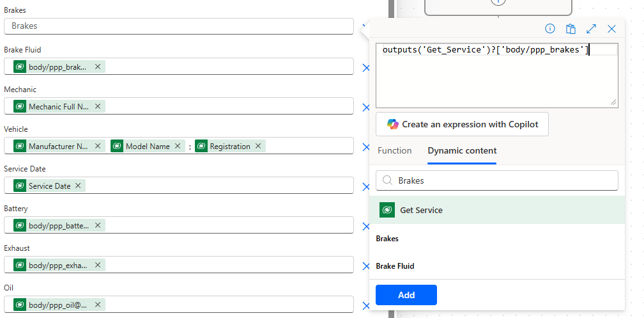Click the info icon in expression panel
Screen dimensions: 644x318
point(550,29)
